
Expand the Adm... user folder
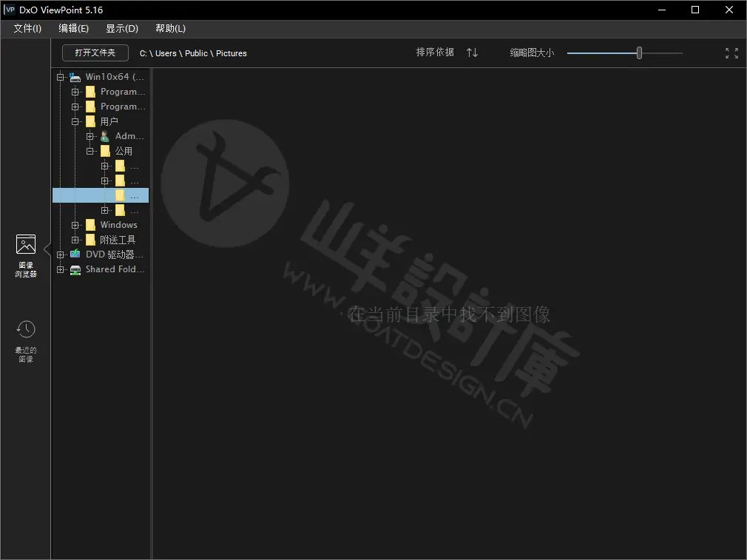tap(90, 136)
